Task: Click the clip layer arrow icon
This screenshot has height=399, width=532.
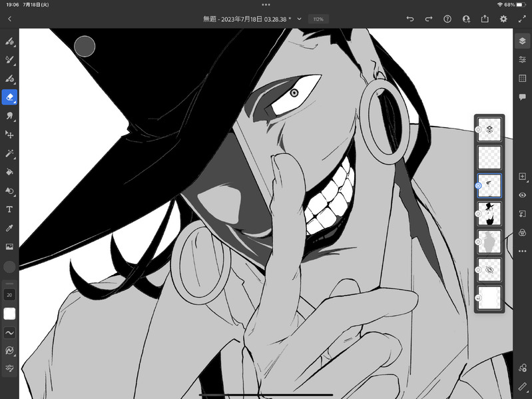Action: [x=522, y=214]
